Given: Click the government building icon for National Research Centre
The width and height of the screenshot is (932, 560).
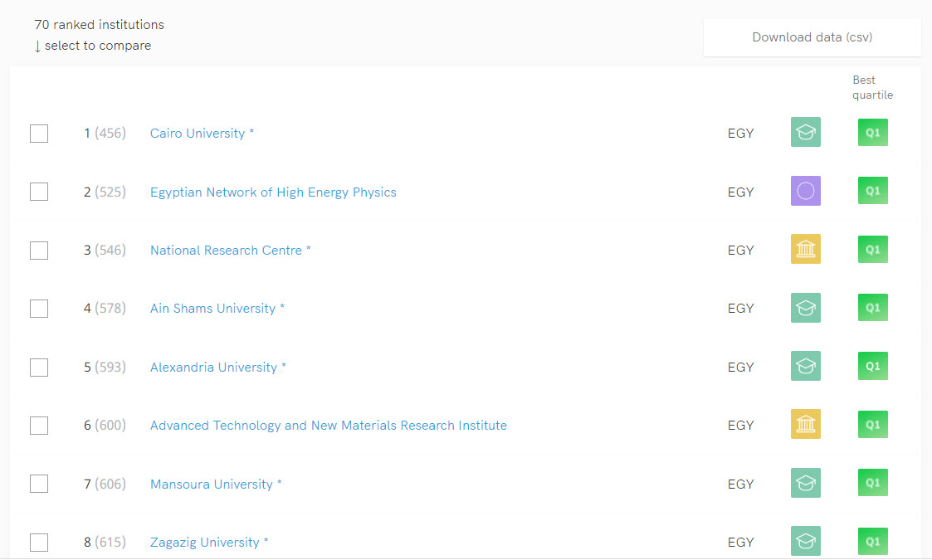Looking at the screenshot, I should tap(805, 250).
